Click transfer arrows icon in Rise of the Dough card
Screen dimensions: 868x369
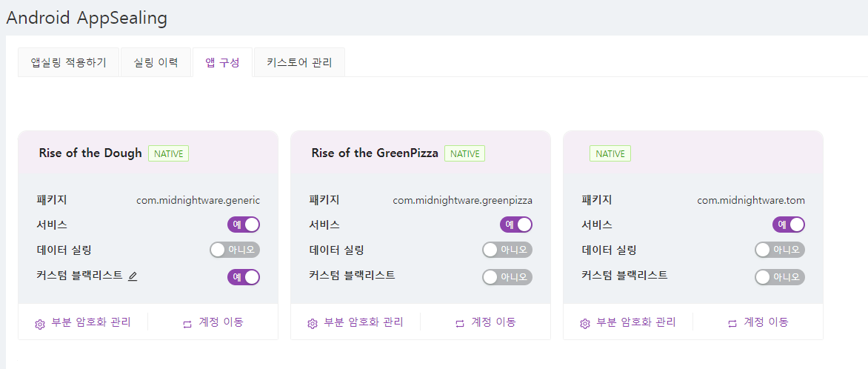tap(187, 323)
